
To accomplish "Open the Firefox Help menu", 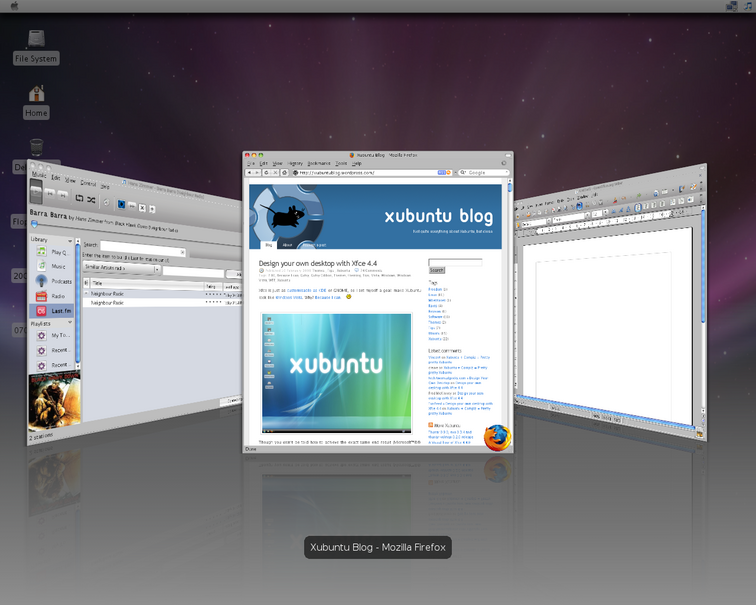I will (356, 163).
